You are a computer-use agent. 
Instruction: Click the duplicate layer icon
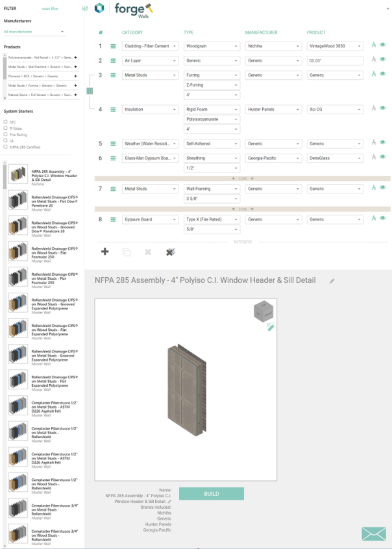click(x=127, y=252)
